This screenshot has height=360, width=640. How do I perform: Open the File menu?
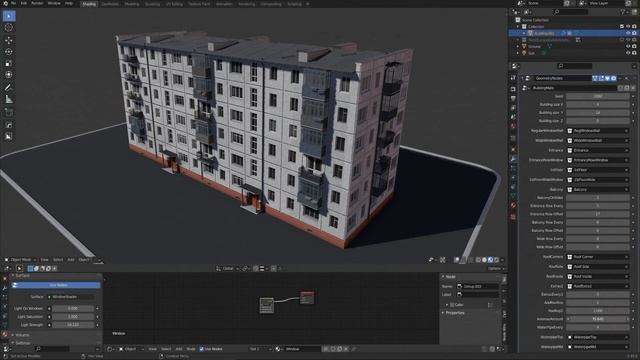[13, 3]
